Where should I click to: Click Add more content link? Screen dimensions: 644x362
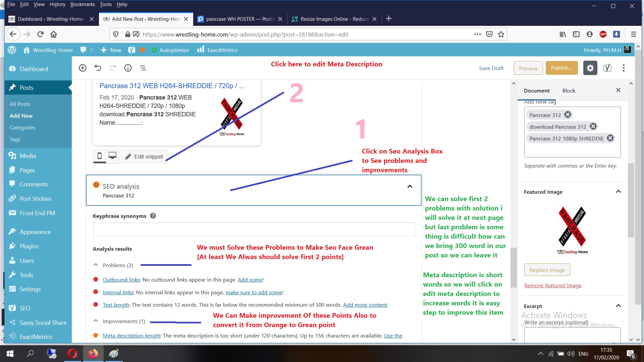click(365, 305)
